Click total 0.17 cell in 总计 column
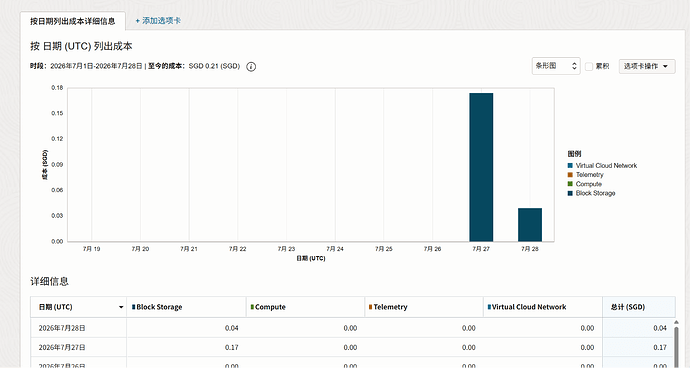 pyautogui.click(x=639, y=347)
